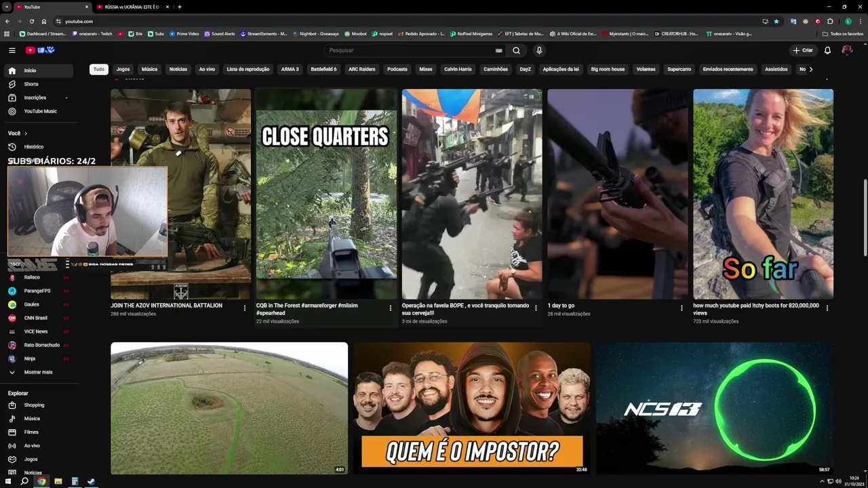Expand Mostrar mais in subscriptions list

(38, 372)
